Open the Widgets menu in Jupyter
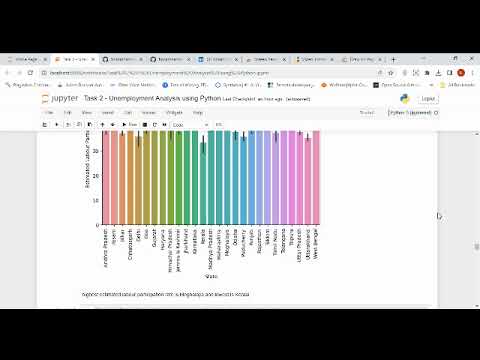Viewport: 480px width, 360px height. click(x=174, y=113)
